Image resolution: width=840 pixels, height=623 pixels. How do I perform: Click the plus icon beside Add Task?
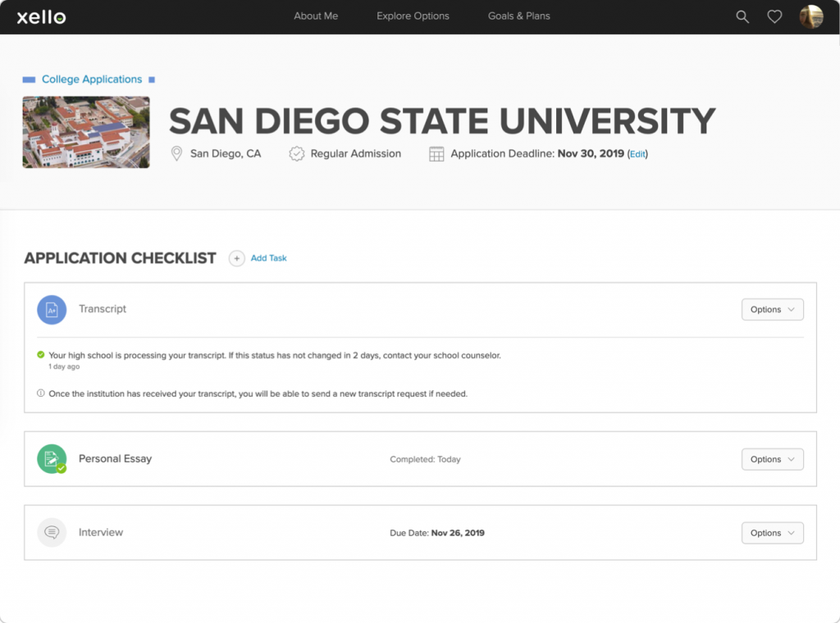click(237, 258)
